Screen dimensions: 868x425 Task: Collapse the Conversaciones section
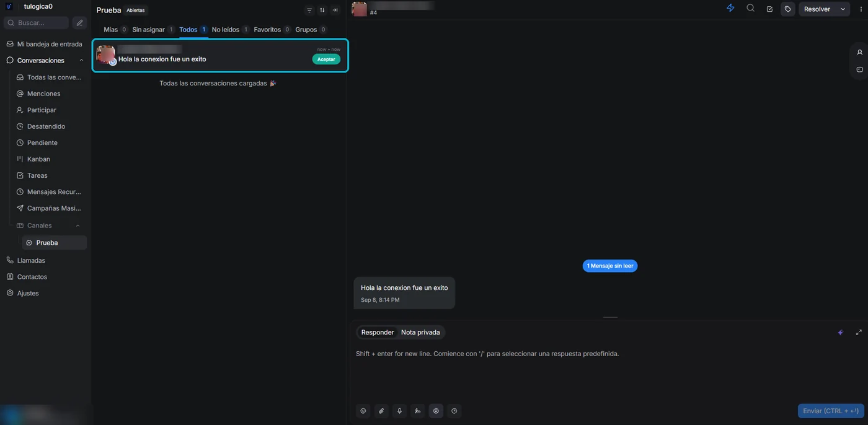coord(81,61)
